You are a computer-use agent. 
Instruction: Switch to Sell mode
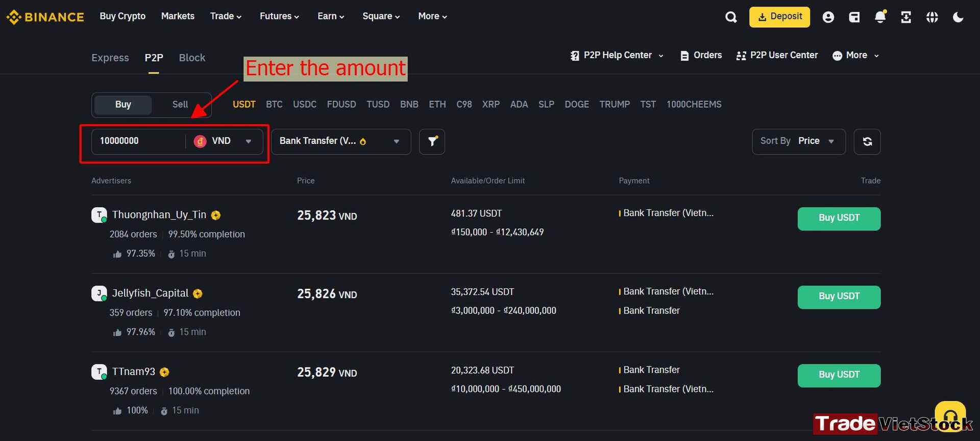(180, 105)
